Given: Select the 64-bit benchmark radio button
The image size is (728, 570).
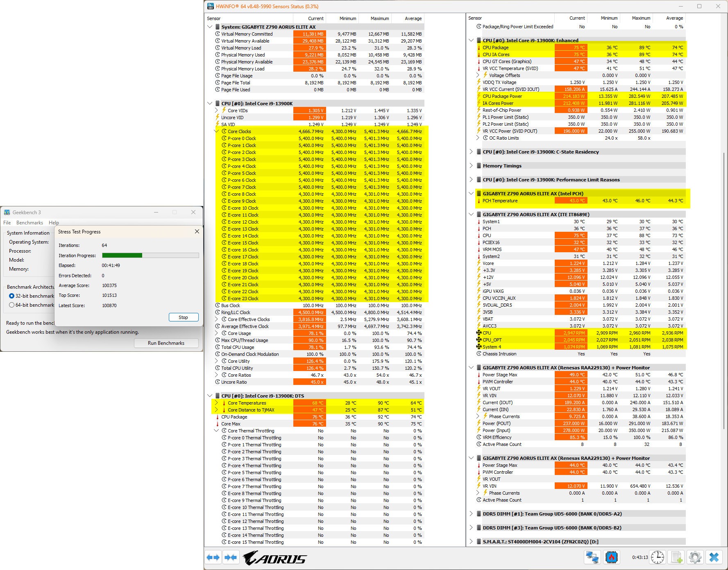Looking at the screenshot, I should (x=12, y=305).
